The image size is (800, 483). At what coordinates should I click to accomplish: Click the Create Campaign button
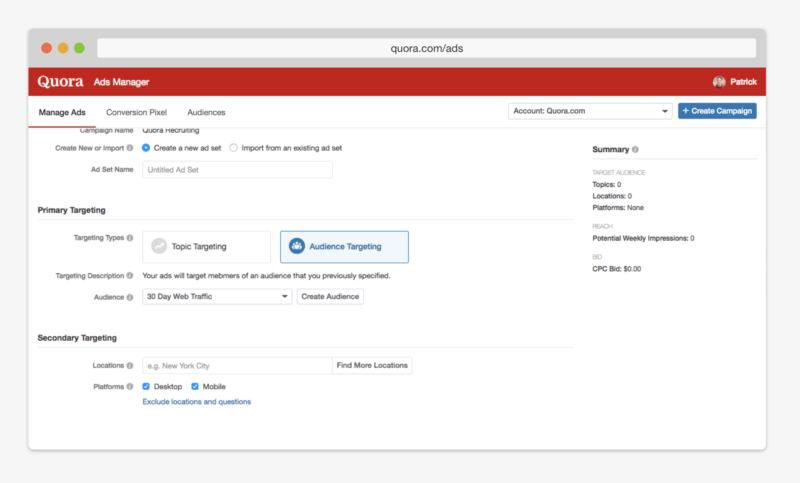click(717, 111)
